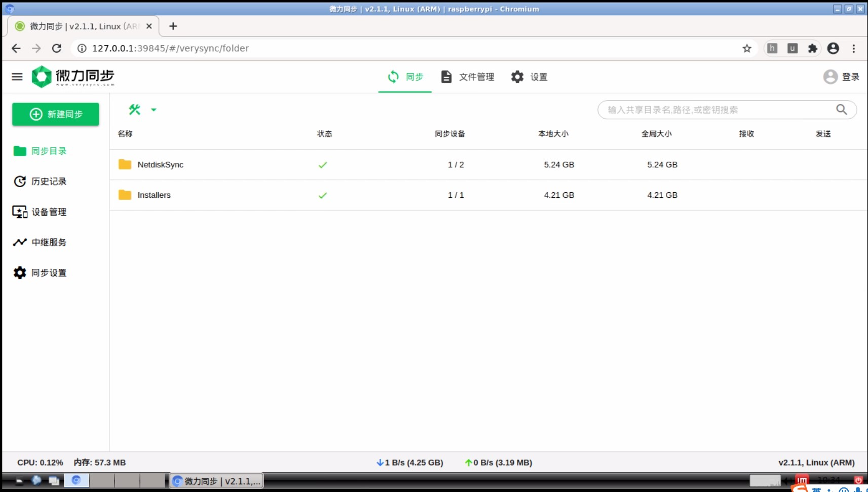This screenshot has height=492, width=868.
Task: Click the NetdiskSync folder icon
Action: [125, 164]
